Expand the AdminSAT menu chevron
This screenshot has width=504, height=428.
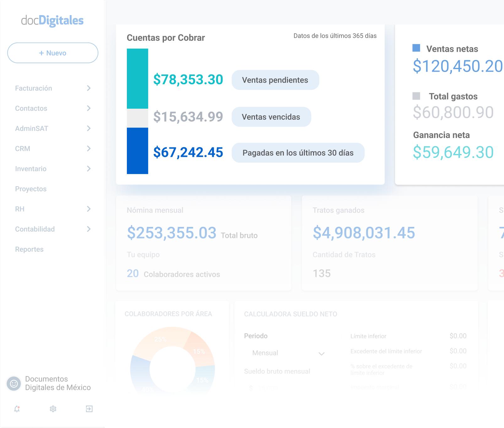[89, 129]
